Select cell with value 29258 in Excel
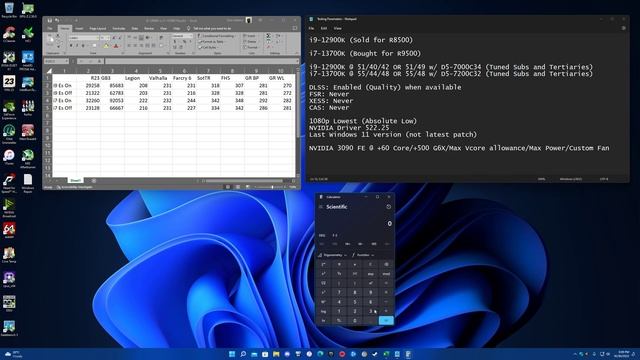Image resolution: width=640 pixels, height=360 pixels. [89, 86]
